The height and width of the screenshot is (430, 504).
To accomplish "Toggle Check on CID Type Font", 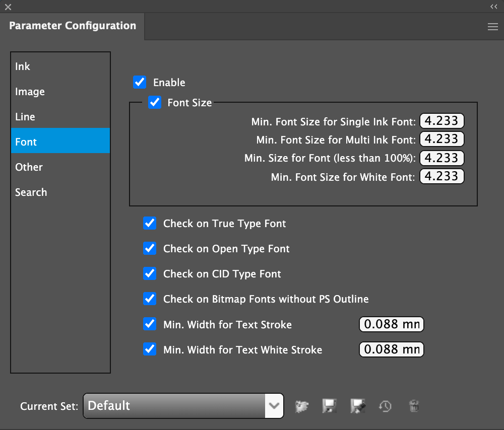I will tap(150, 274).
